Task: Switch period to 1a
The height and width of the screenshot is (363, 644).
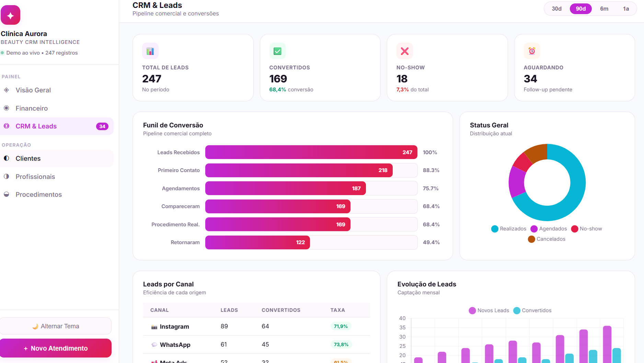Action: click(626, 9)
